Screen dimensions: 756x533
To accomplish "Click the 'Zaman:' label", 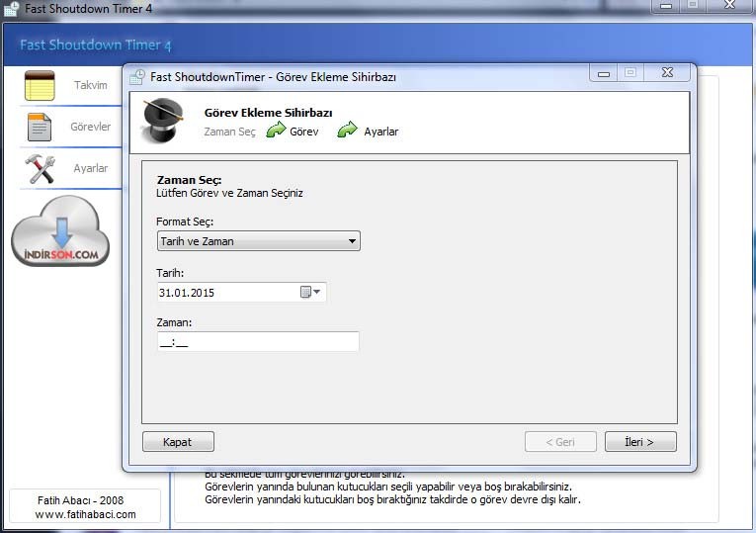I will (x=174, y=322).
